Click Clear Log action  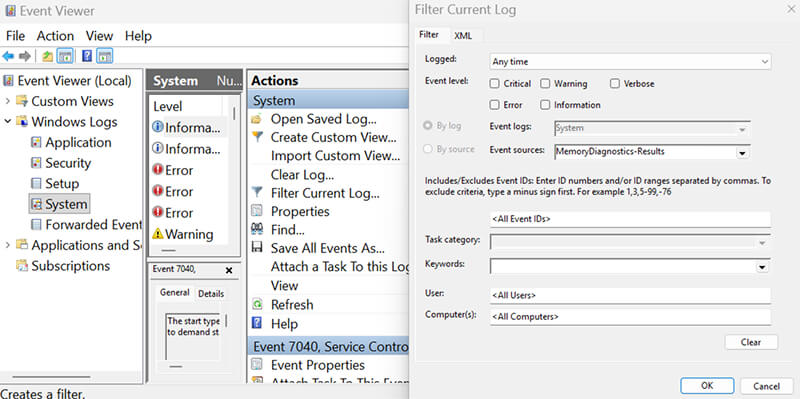[x=303, y=174]
